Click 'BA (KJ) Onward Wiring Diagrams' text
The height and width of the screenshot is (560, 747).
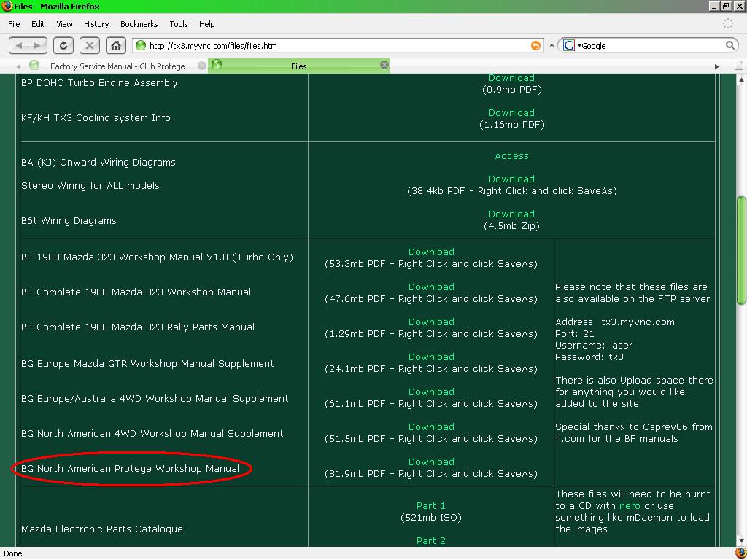98,163
